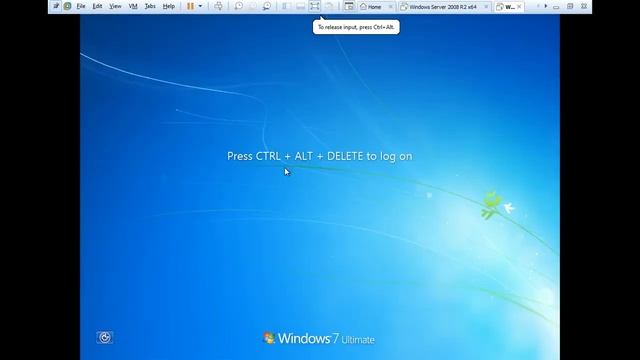Click the send Ctrl+Alt+Del toolbar icon
640x360 pixels.
point(218,6)
